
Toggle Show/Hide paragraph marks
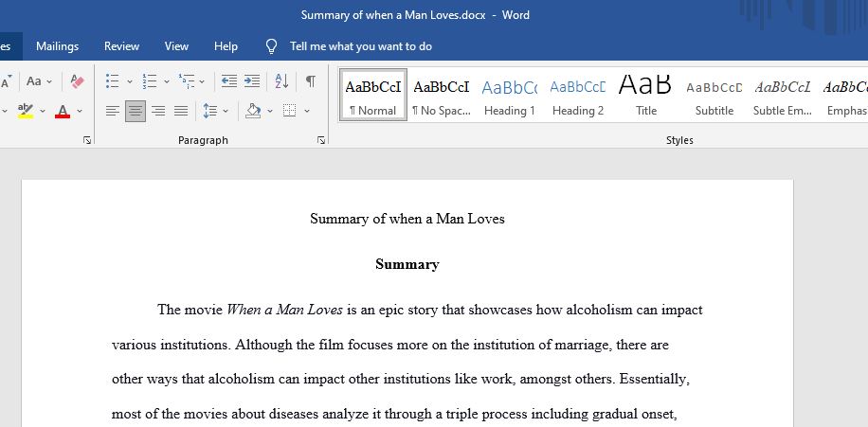click(311, 81)
